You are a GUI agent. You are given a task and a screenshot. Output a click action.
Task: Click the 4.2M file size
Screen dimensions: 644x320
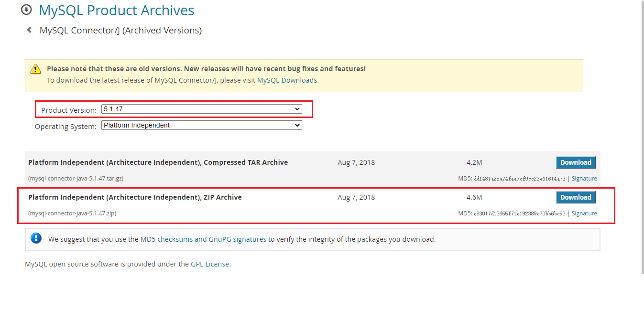(x=474, y=162)
